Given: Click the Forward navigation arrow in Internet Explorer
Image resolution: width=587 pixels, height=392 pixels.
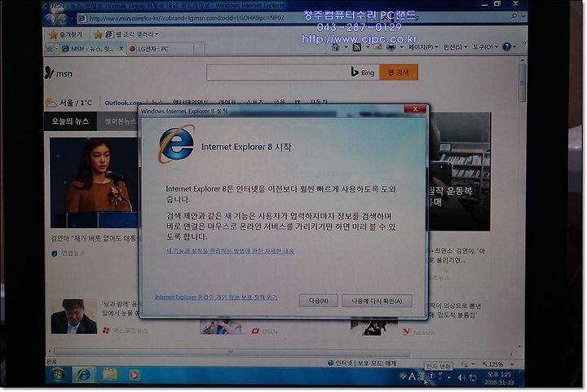Looking at the screenshot, I should (x=62, y=18).
